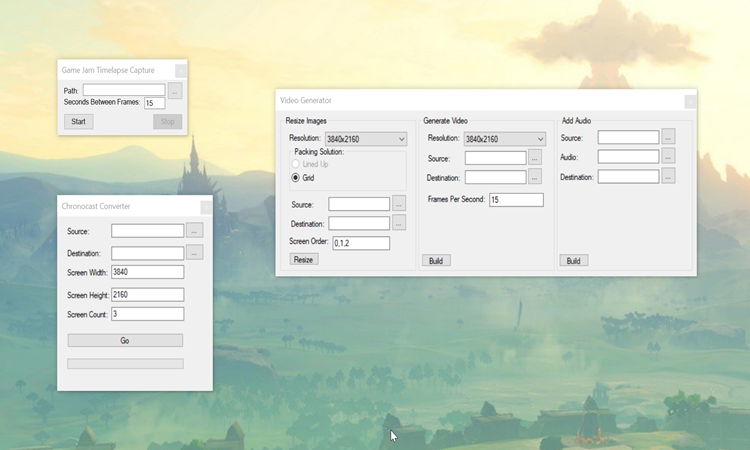This screenshot has width=750, height=450.
Task: Click Screen Order field showing 0,1,2
Action: 361,243
